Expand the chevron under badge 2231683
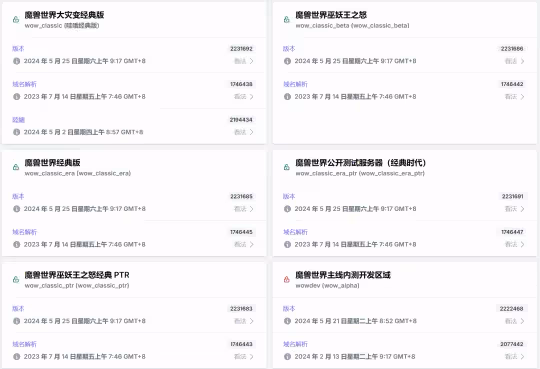Image resolution: width=540 pixels, height=369 pixels. tap(252, 321)
